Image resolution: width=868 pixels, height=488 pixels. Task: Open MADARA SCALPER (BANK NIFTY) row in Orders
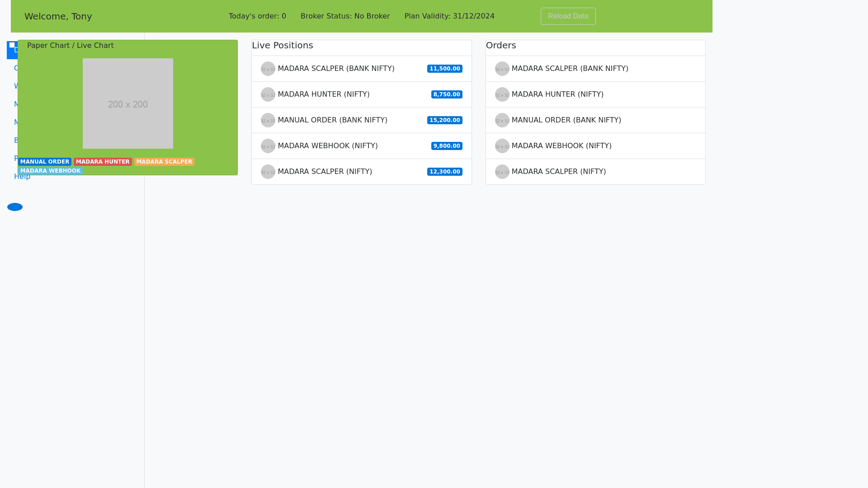click(570, 69)
